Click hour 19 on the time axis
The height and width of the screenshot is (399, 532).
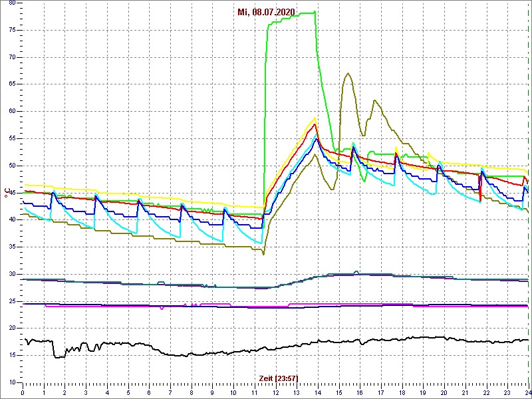coord(423,392)
